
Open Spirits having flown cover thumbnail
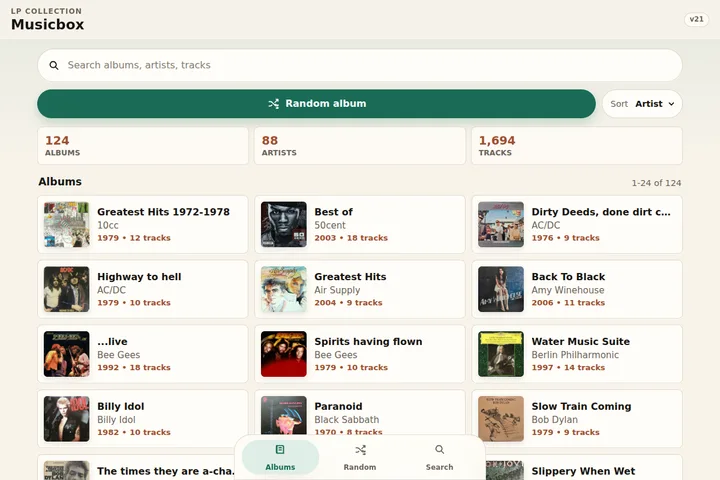pyautogui.click(x=284, y=354)
